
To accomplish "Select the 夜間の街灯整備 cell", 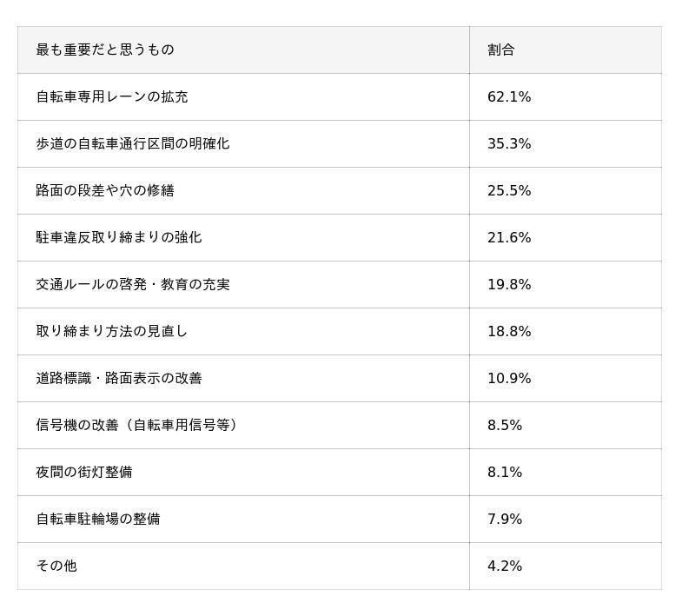I will 243,473.
